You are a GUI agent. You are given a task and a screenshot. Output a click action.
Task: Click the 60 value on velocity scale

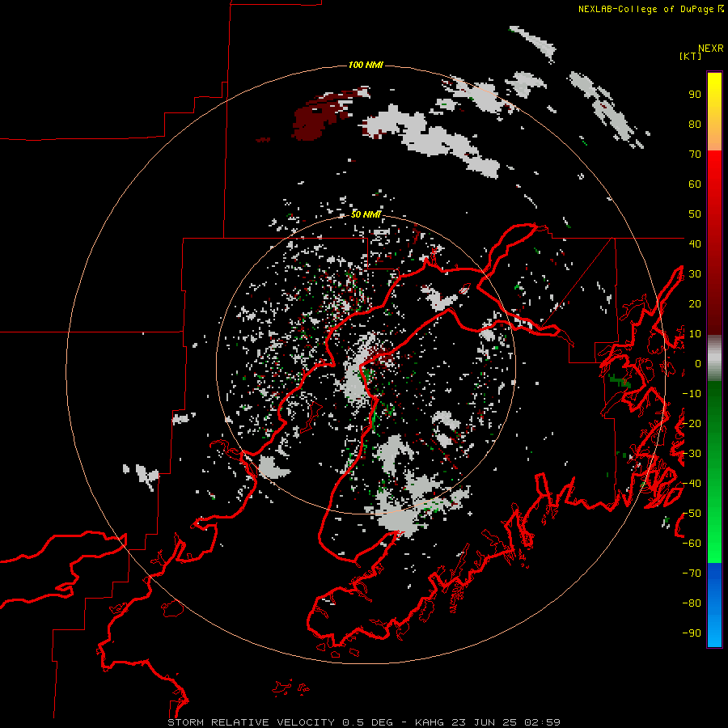695,184
